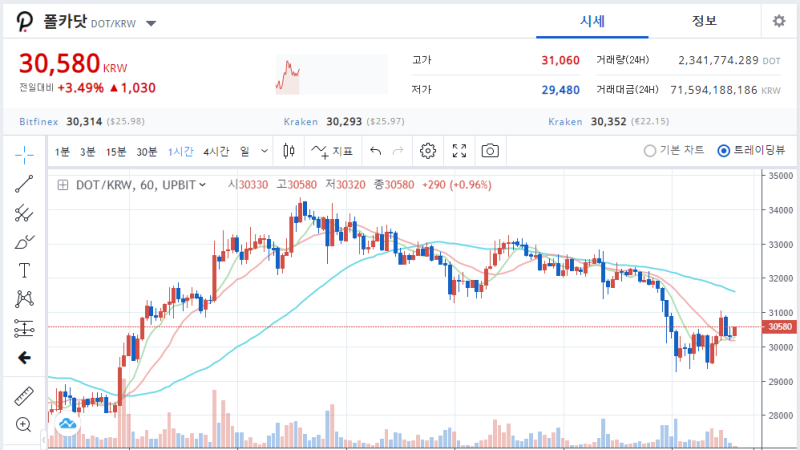The image size is (800, 450).
Task: Open the indicators (지표) menu
Action: coord(332,151)
